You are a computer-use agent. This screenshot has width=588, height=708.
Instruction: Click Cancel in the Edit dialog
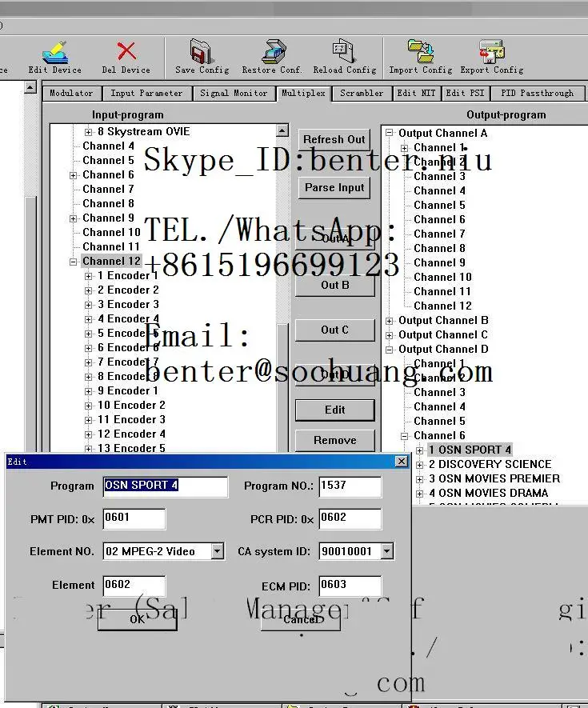[301, 619]
